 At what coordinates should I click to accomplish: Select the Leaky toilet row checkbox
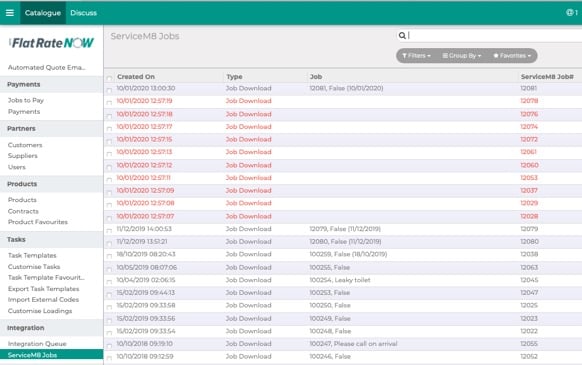pos(109,282)
